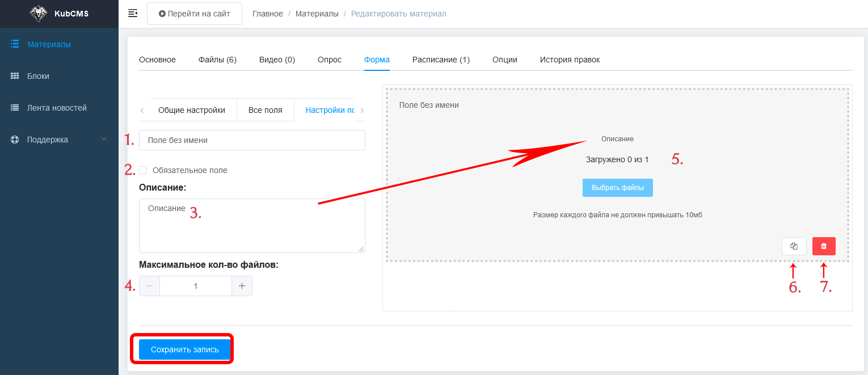Click the Перейти на сайт button
868x375 pixels.
click(195, 14)
